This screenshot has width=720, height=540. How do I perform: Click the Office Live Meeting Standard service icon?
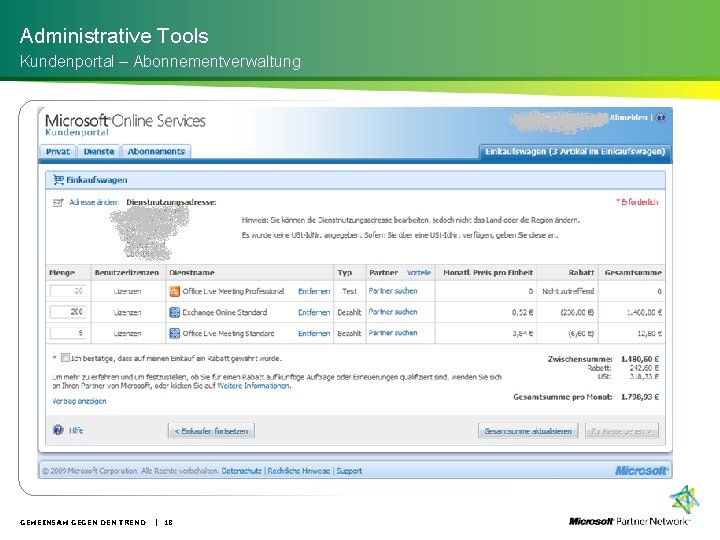tap(174, 333)
